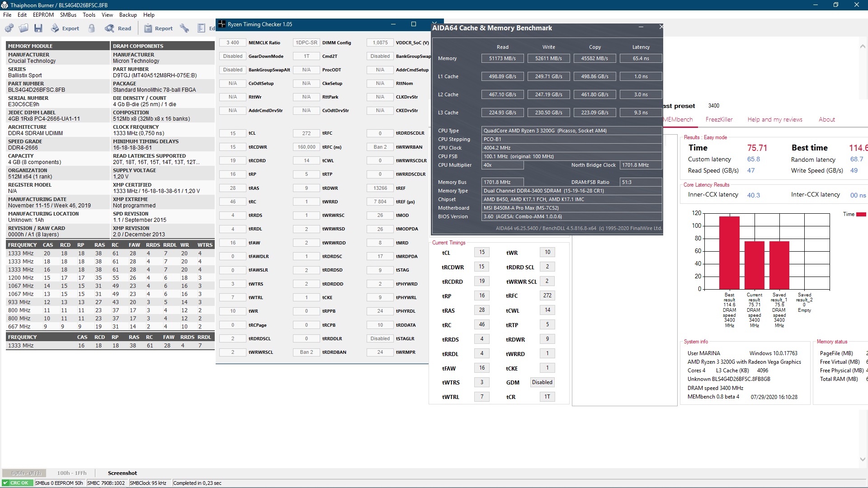This screenshot has height=488, width=868.
Task: Click the MEMCLK Ratio value field
Action: coord(233,43)
